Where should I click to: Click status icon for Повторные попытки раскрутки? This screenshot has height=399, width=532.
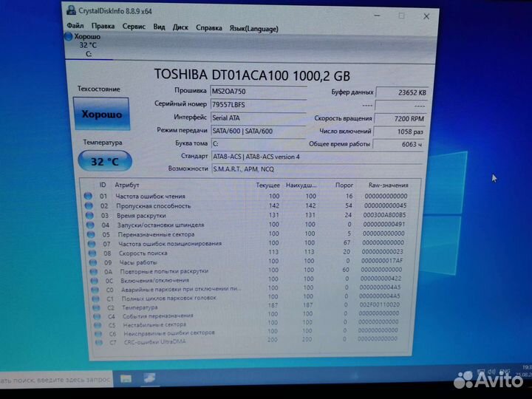[93, 271]
